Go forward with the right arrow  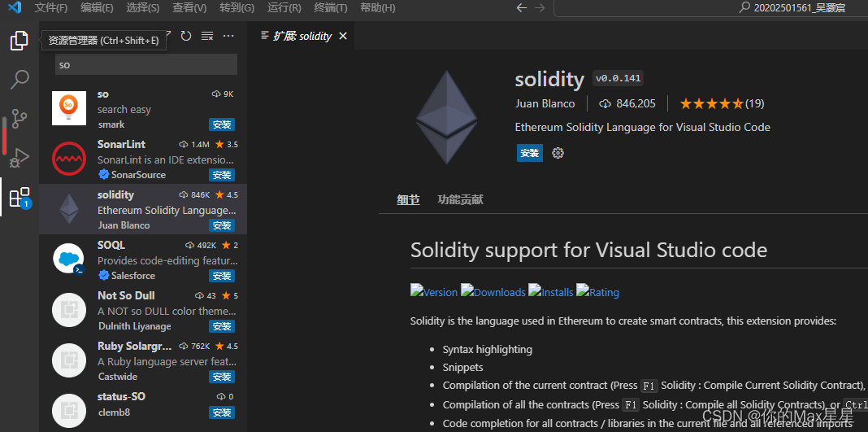click(x=540, y=8)
